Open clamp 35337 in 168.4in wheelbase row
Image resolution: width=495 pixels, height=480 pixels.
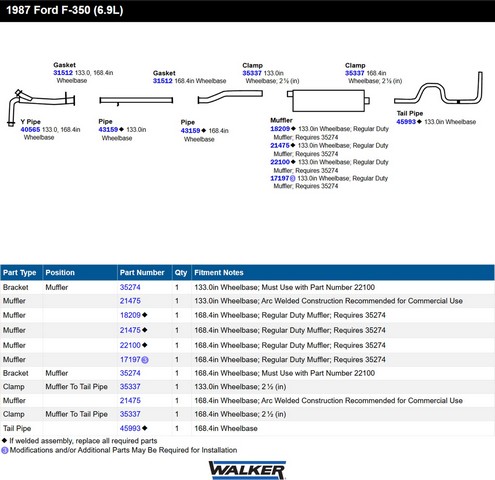[x=130, y=414]
